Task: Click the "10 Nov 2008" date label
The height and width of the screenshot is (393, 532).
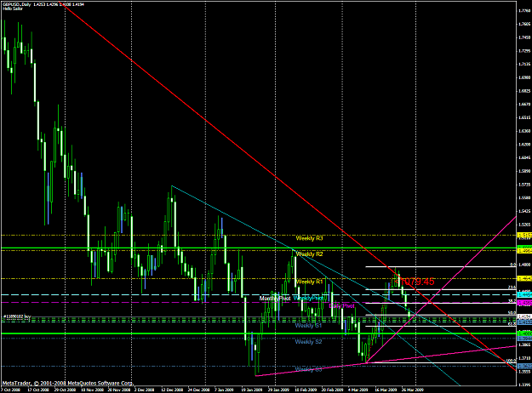Action: (x=92, y=390)
